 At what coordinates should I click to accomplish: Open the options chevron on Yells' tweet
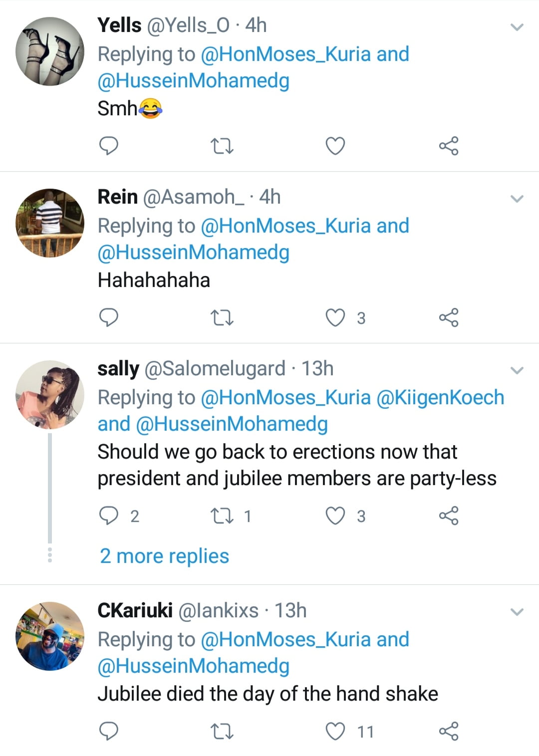(518, 27)
